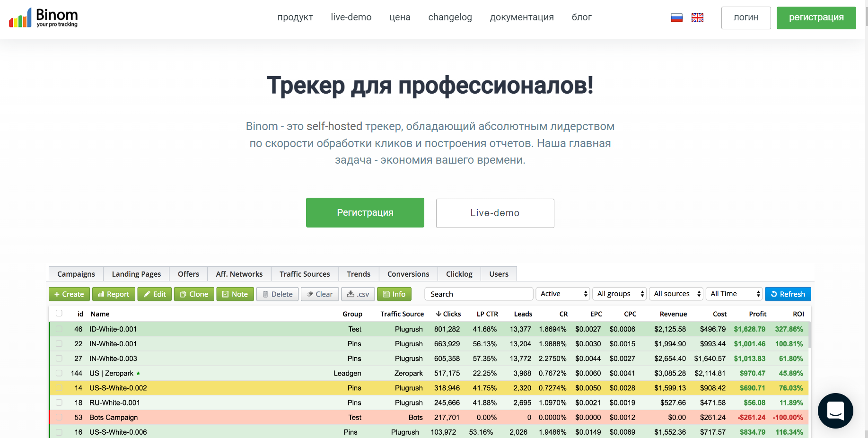
Task: Sort by the Name column header
Action: coord(100,314)
